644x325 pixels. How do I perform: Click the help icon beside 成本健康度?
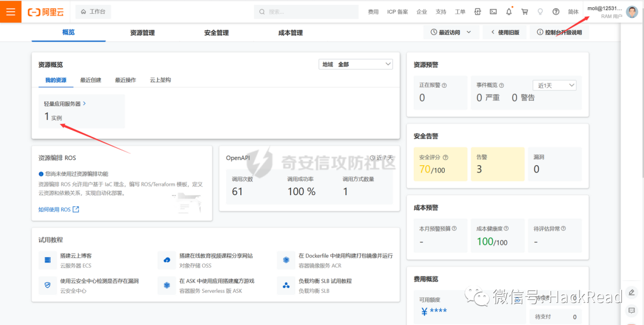(506, 228)
